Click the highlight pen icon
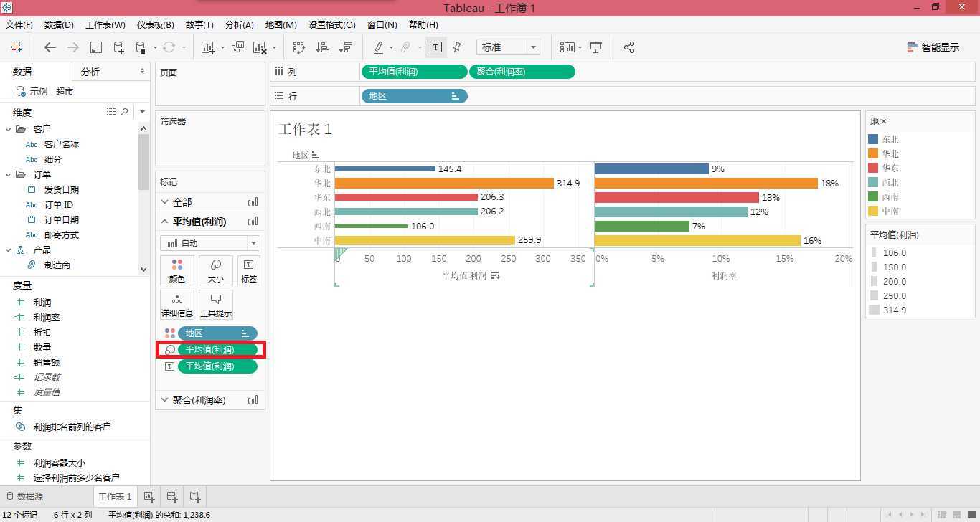The width and height of the screenshot is (980, 522). pyautogui.click(x=379, y=47)
